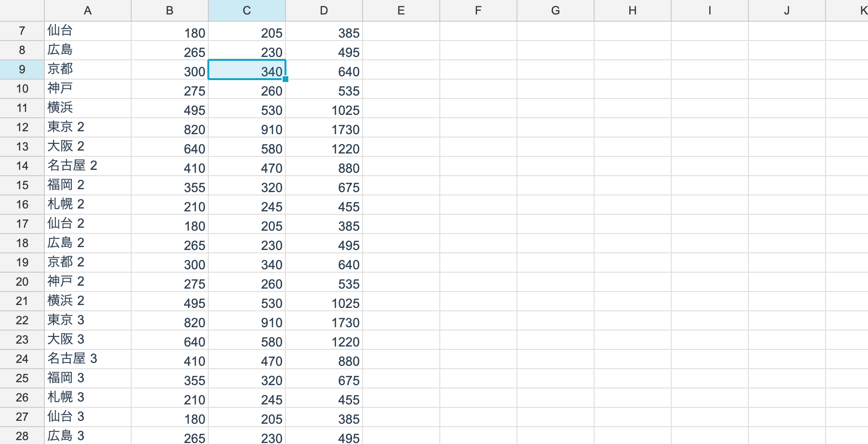The width and height of the screenshot is (868, 444).
Task: Select row 12 header
Action: point(22,127)
